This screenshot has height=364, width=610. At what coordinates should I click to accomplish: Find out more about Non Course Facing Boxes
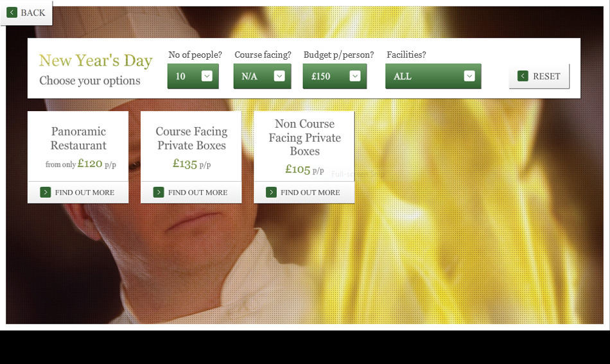tap(304, 192)
